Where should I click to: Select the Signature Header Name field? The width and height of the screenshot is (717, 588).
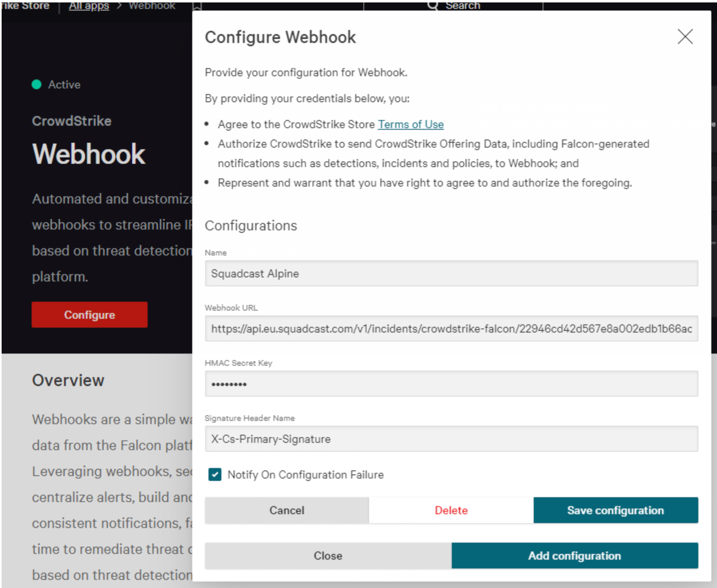tap(451, 439)
